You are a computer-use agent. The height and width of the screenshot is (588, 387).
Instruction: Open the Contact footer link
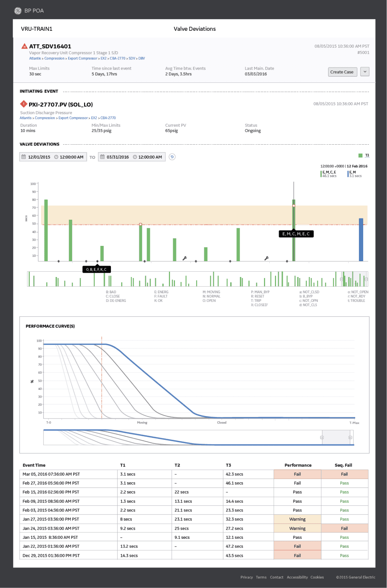(x=277, y=577)
